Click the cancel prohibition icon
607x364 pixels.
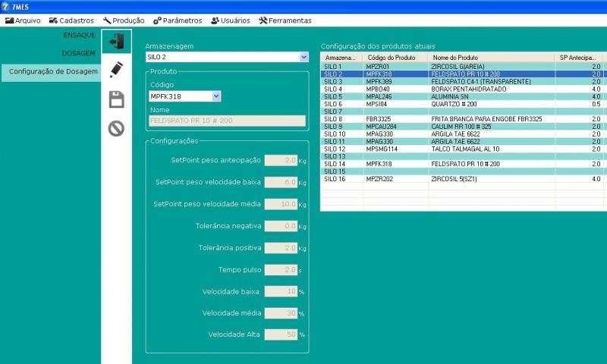pyautogui.click(x=116, y=128)
